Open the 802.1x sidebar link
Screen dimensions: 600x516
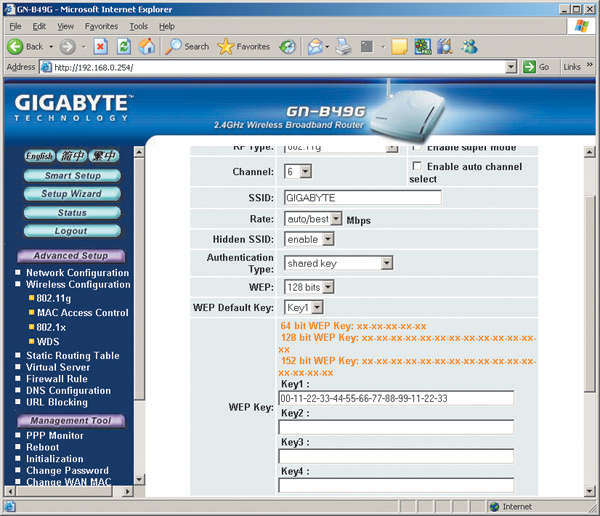pyautogui.click(x=51, y=327)
